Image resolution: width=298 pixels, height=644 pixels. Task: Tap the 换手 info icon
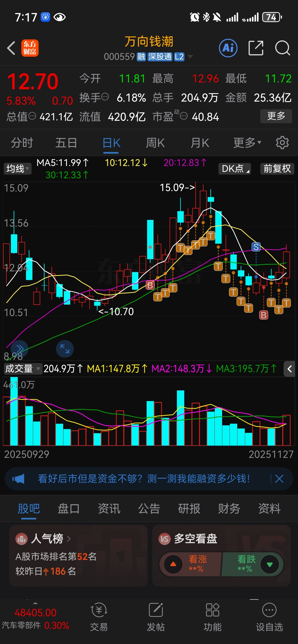(x=105, y=97)
